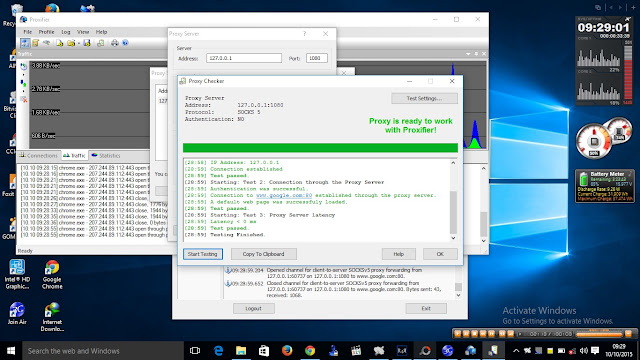Open the Help menu in Proxifier
Viewport: 640px width, 360px height.
(101, 32)
